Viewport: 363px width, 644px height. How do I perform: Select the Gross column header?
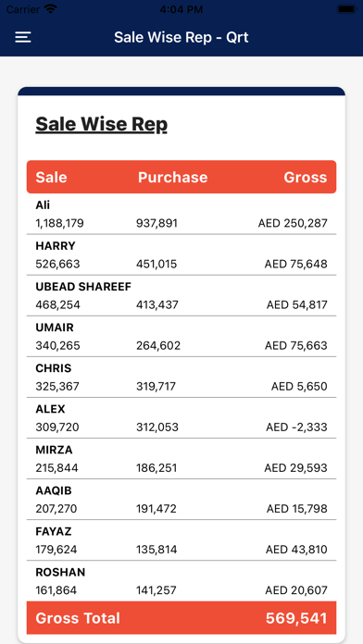click(306, 177)
